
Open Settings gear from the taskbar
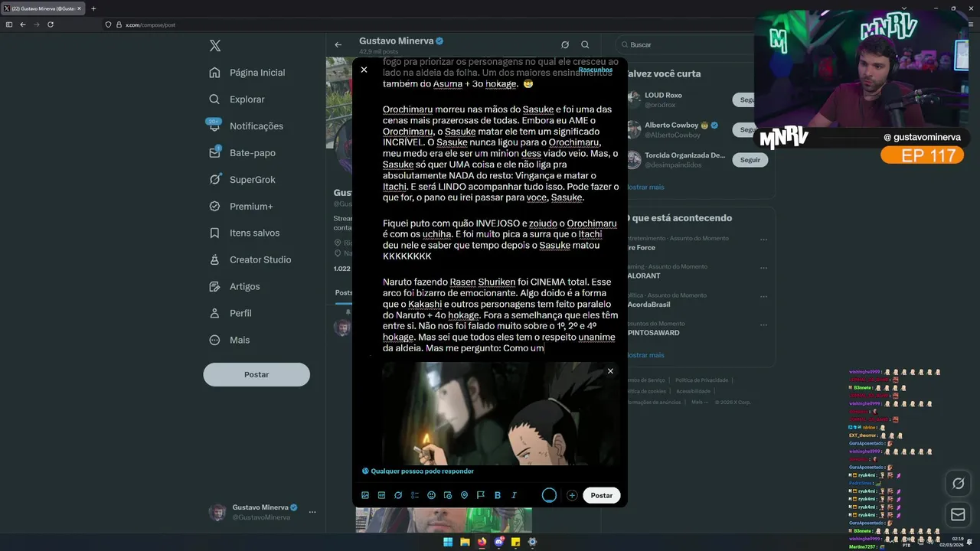pyautogui.click(x=533, y=542)
